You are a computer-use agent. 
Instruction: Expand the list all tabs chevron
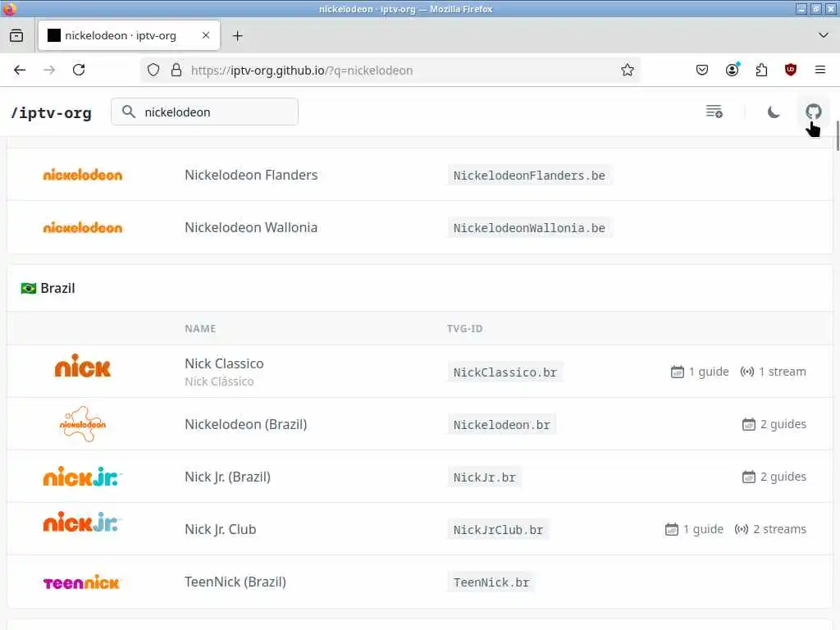coord(824,35)
